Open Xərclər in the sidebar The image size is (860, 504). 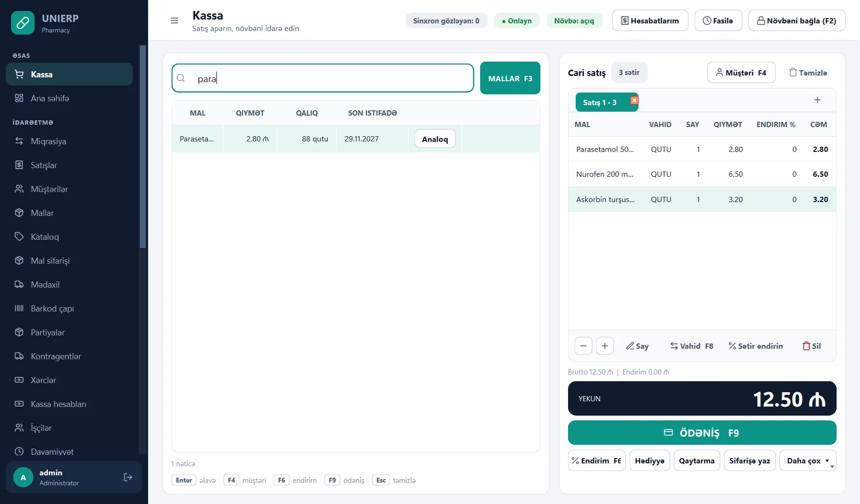(x=69, y=380)
